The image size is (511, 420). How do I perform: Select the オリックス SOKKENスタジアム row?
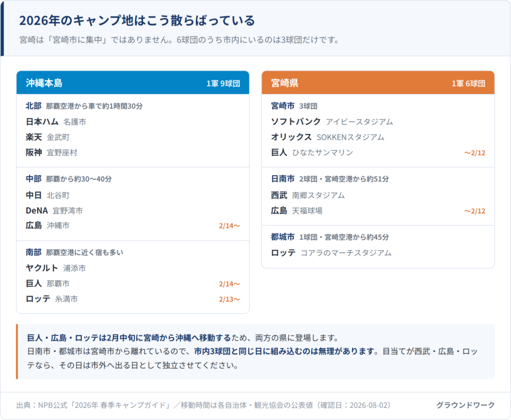[378, 137]
